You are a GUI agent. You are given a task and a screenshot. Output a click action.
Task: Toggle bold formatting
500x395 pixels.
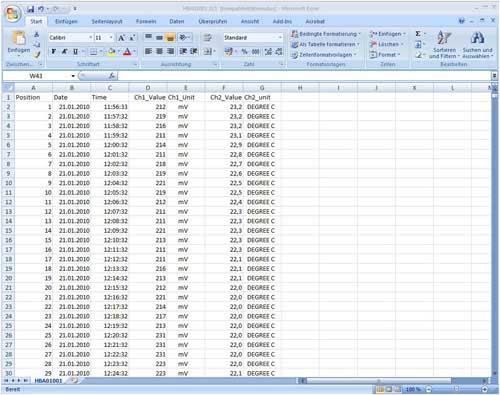[53, 52]
